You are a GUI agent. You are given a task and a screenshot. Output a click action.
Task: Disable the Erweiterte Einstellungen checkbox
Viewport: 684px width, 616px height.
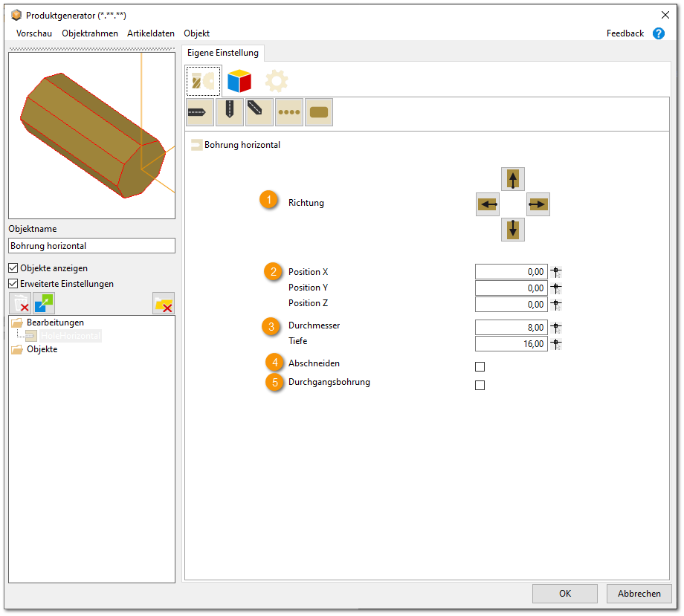pos(13,284)
